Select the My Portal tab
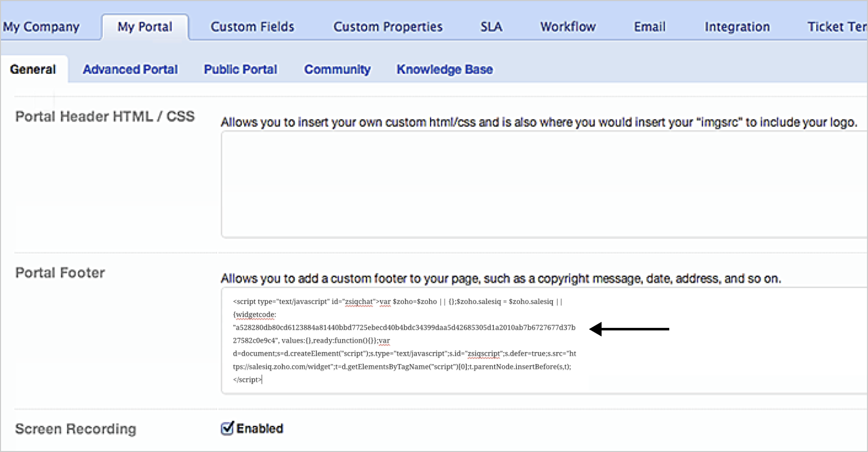The height and width of the screenshot is (452, 868). (x=145, y=27)
